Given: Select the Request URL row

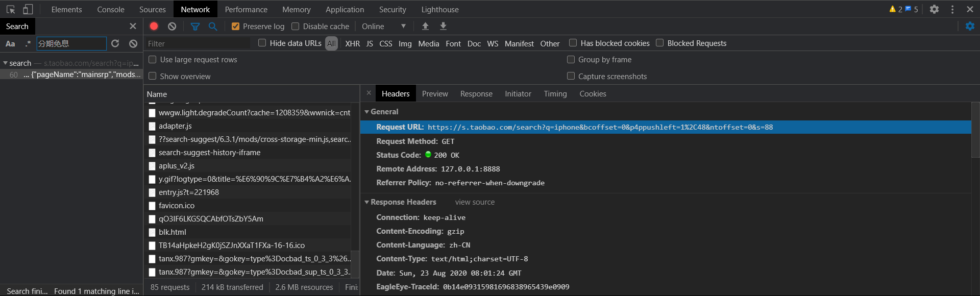Looking at the screenshot, I should tap(666, 127).
